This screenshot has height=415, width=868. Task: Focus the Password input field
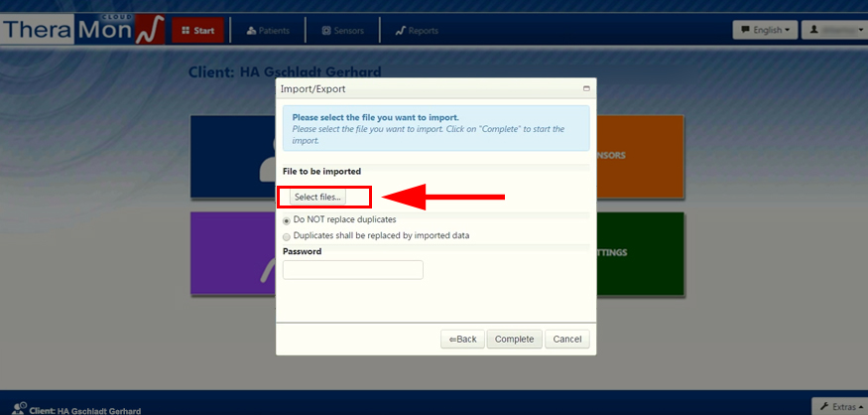click(353, 270)
